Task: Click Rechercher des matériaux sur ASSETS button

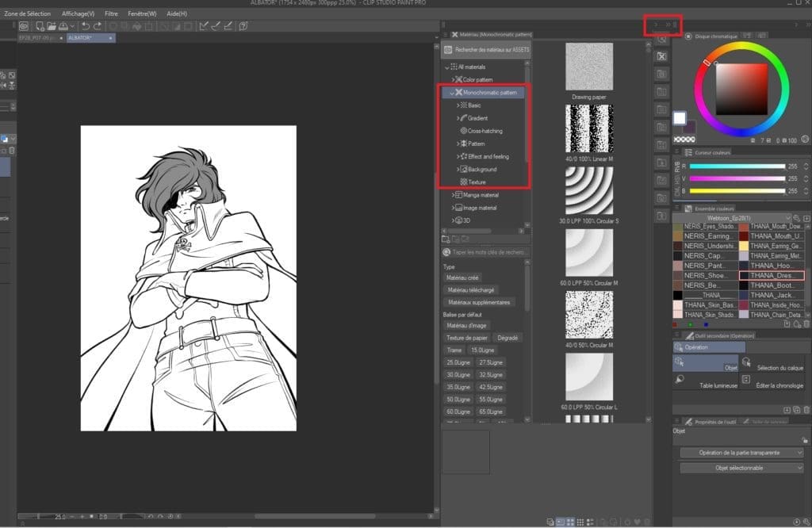Action: [x=487, y=50]
